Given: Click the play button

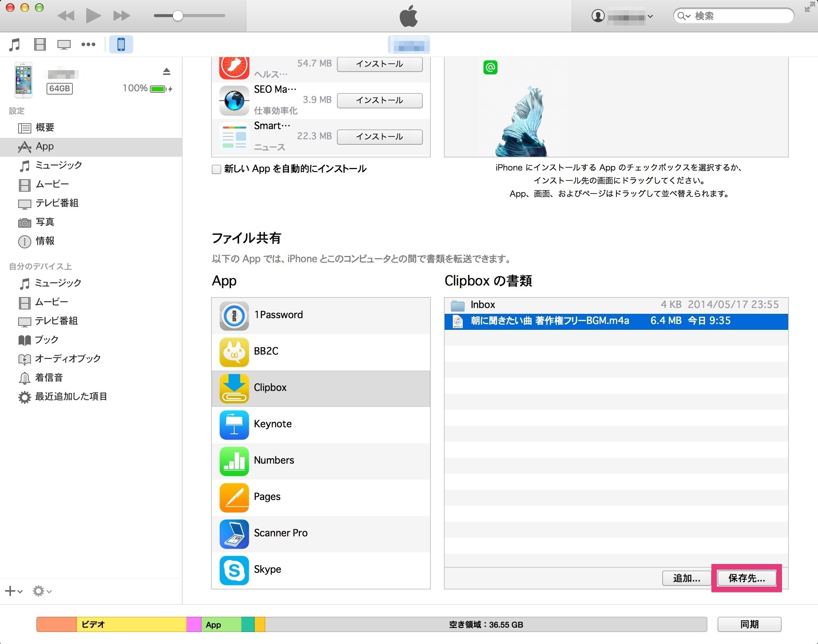Looking at the screenshot, I should tap(93, 16).
